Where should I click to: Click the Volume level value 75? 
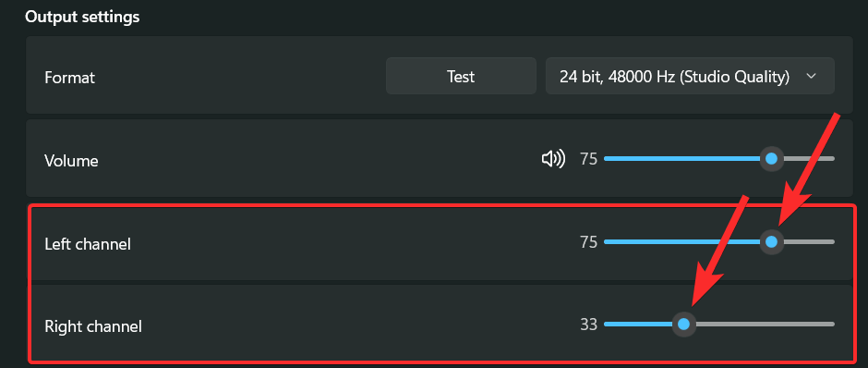click(x=588, y=160)
